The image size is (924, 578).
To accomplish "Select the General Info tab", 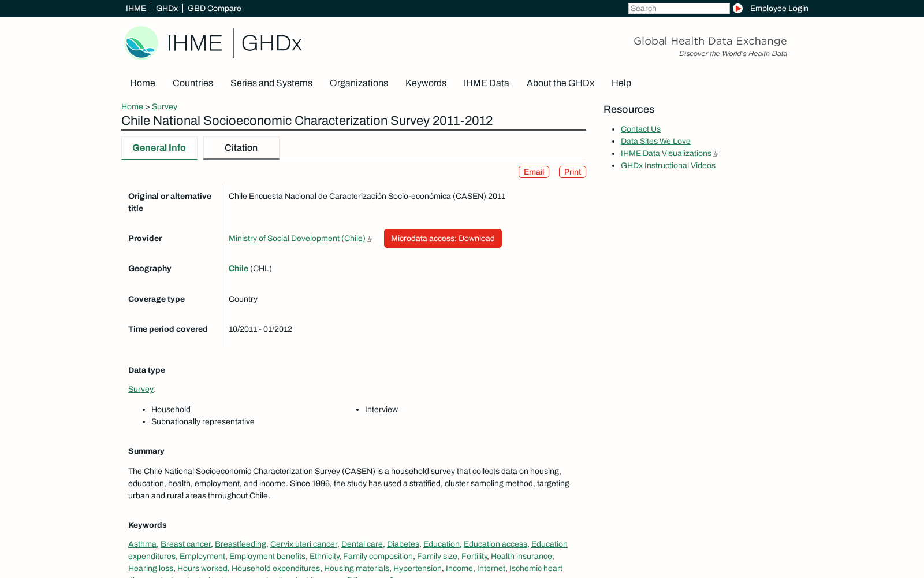I will pos(159,148).
